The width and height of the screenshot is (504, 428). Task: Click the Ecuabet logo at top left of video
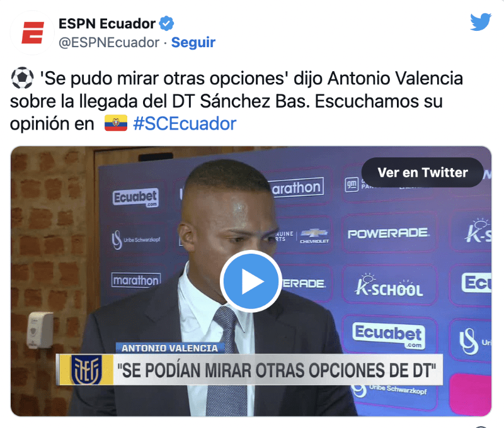coord(135,197)
